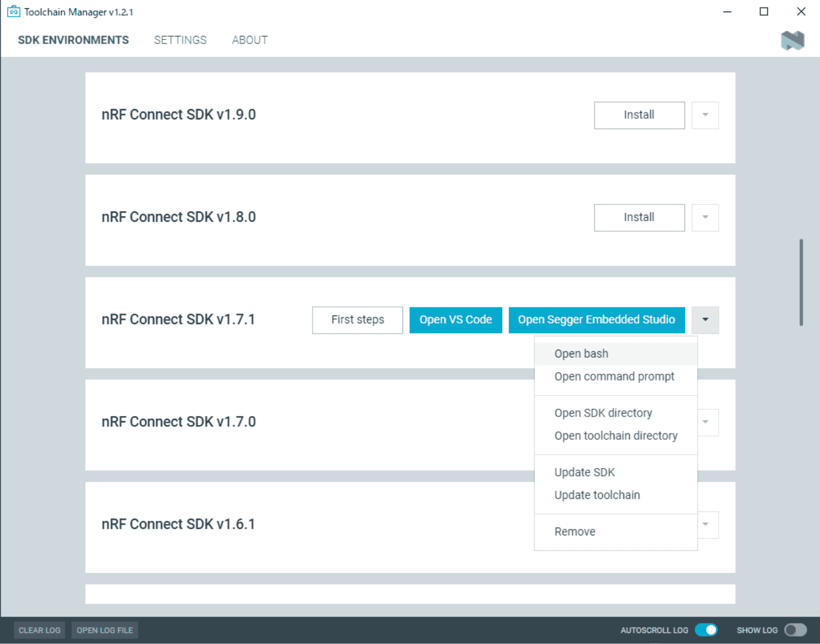Open the dropdown arrow for SDK v1.8.0

pyautogui.click(x=705, y=218)
